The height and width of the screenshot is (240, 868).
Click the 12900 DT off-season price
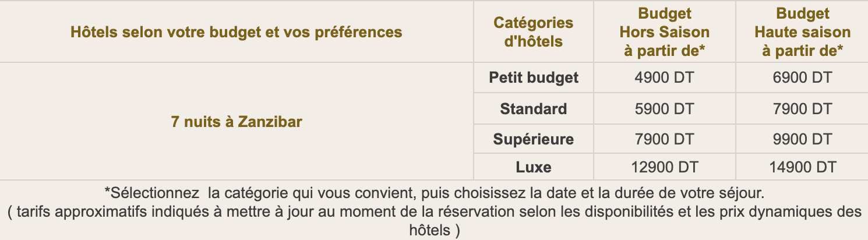click(665, 168)
